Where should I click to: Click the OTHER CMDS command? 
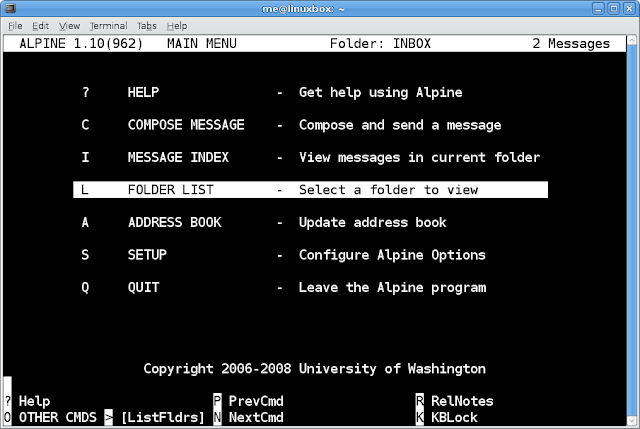click(58, 418)
